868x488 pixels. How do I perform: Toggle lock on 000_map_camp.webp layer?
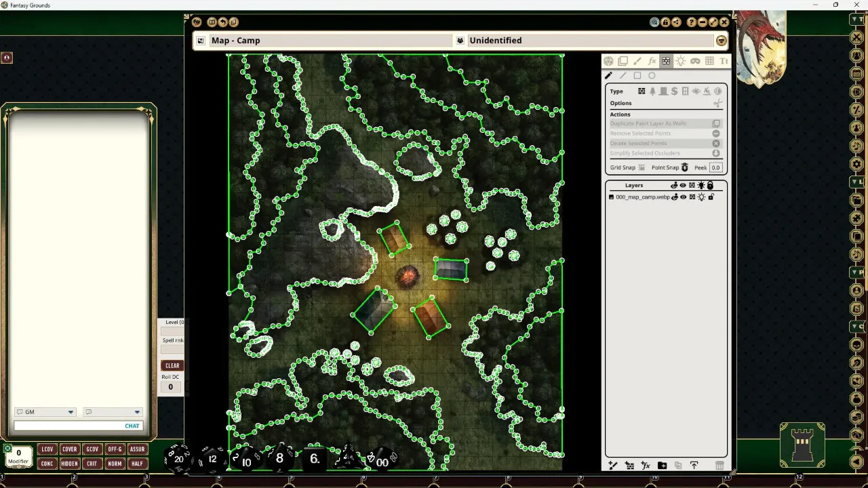711,197
